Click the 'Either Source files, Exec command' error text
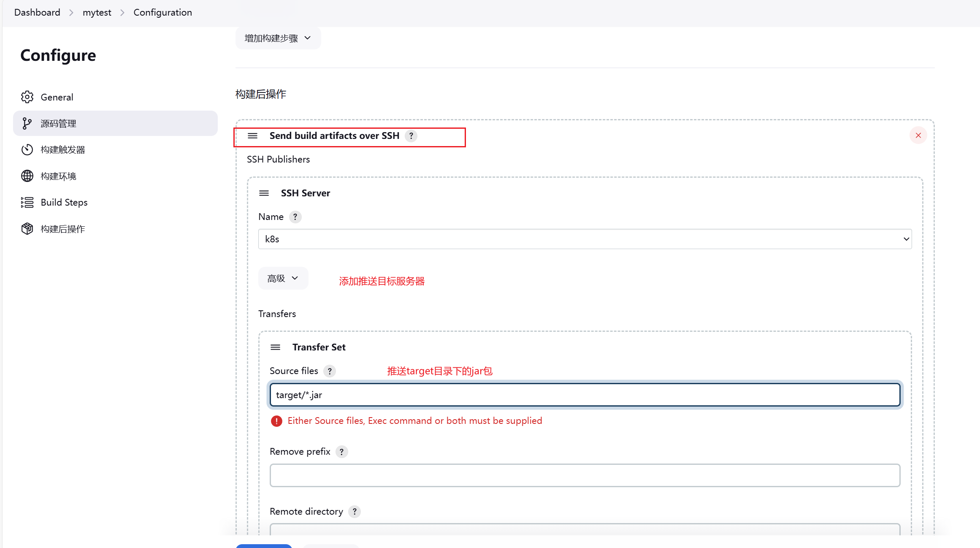980x548 pixels. pos(415,420)
